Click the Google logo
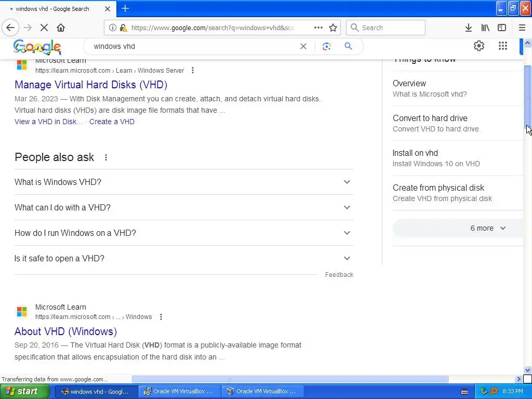Image resolution: width=532 pixels, height=399 pixels. point(37,47)
